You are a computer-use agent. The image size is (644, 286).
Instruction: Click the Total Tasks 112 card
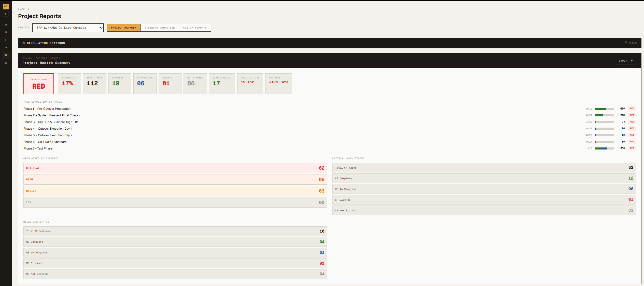pyautogui.click(x=94, y=84)
